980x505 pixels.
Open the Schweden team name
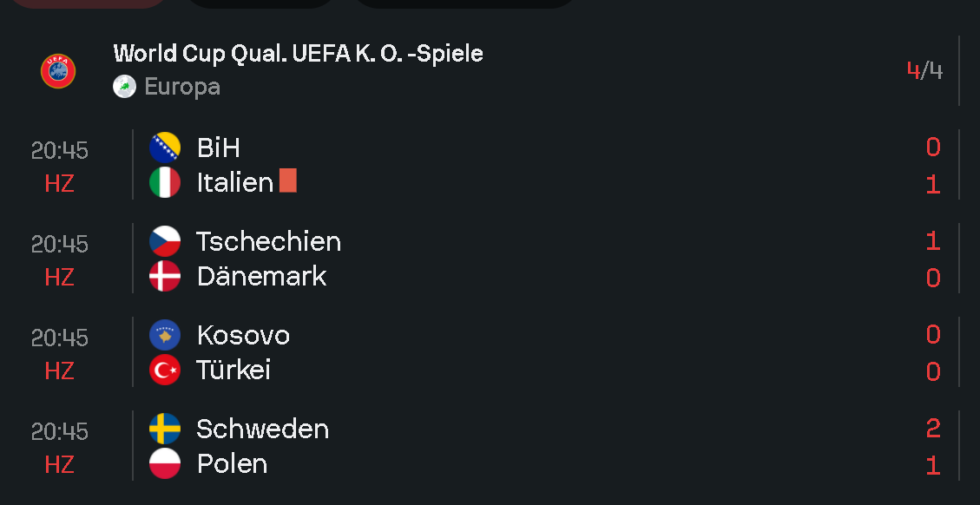(x=262, y=429)
